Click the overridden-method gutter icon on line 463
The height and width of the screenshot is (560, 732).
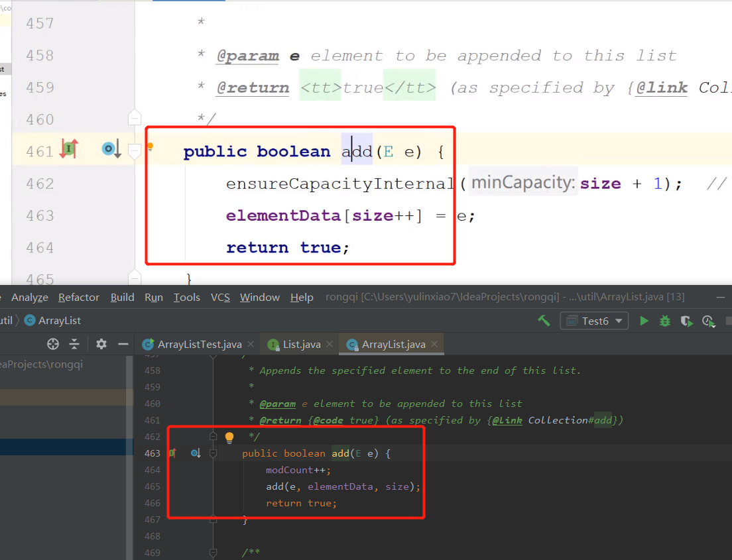pyautogui.click(x=196, y=453)
